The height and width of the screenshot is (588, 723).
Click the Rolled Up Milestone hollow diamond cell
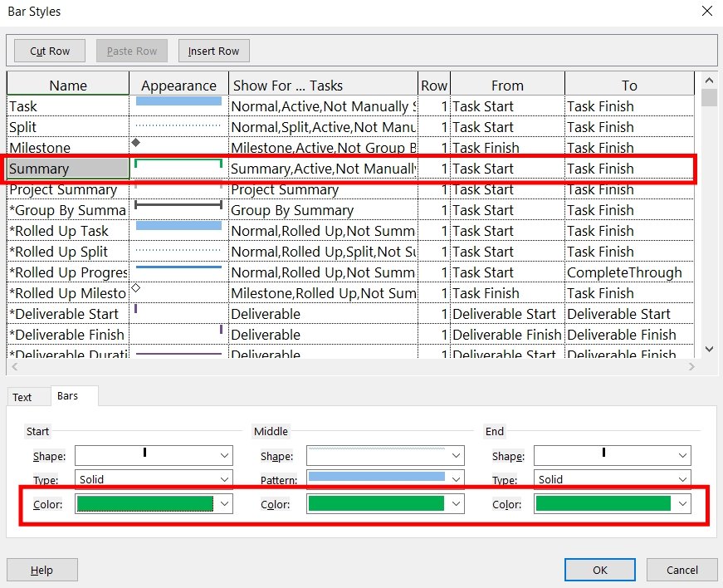pos(179,293)
